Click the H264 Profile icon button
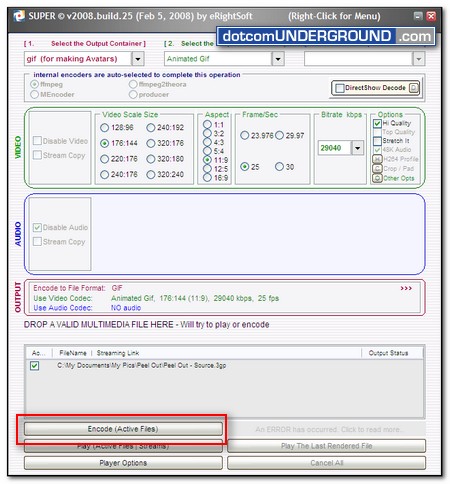The image size is (450, 484). (x=377, y=159)
